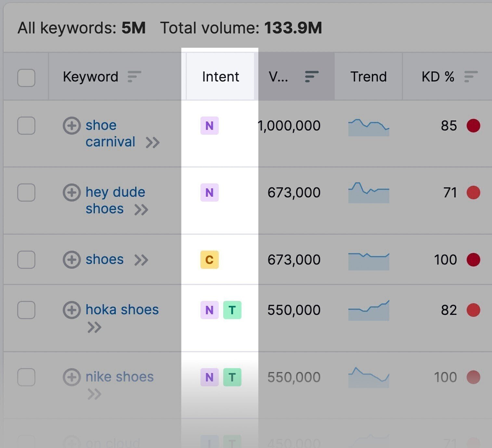Expand details for hey dude shoes keyword
This screenshot has width=492, height=448.
click(x=72, y=192)
